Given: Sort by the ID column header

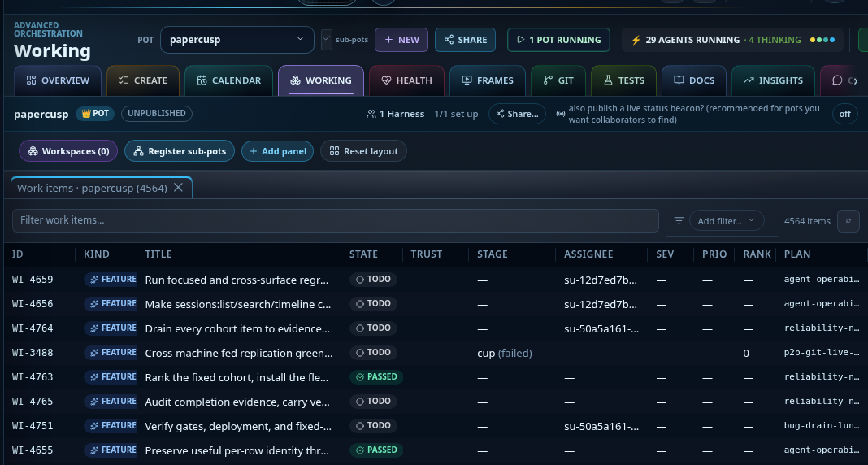Looking at the screenshot, I should pos(18,254).
